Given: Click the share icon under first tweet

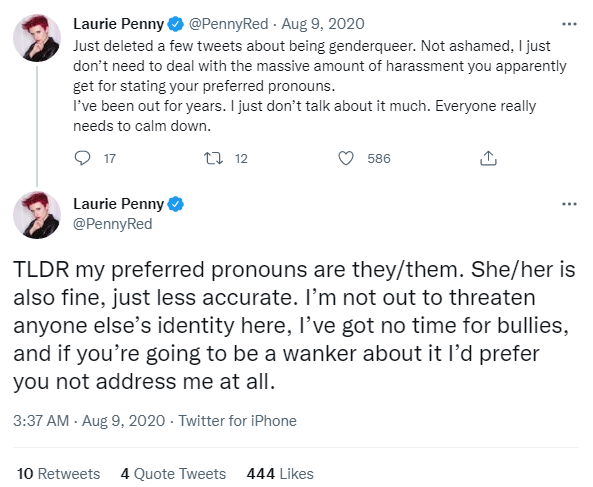Looking at the screenshot, I should pyautogui.click(x=488, y=158).
